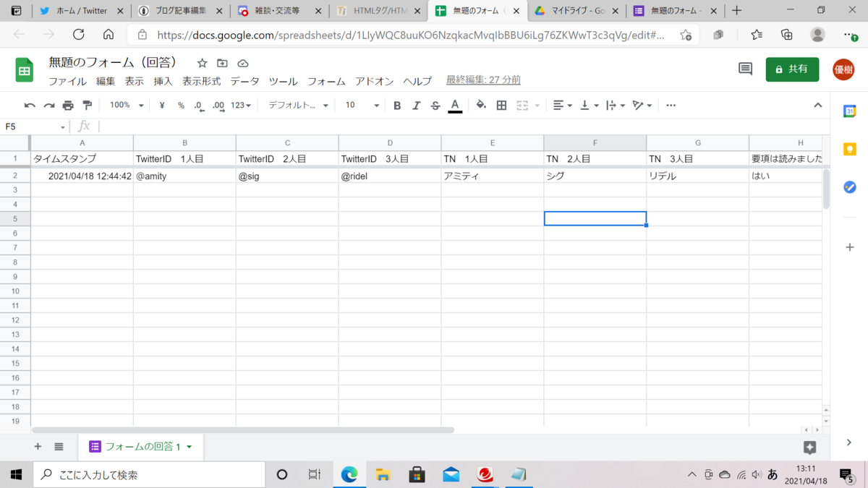The height and width of the screenshot is (488, 868).
Task: Star this spreadsheet document
Action: pos(203,64)
